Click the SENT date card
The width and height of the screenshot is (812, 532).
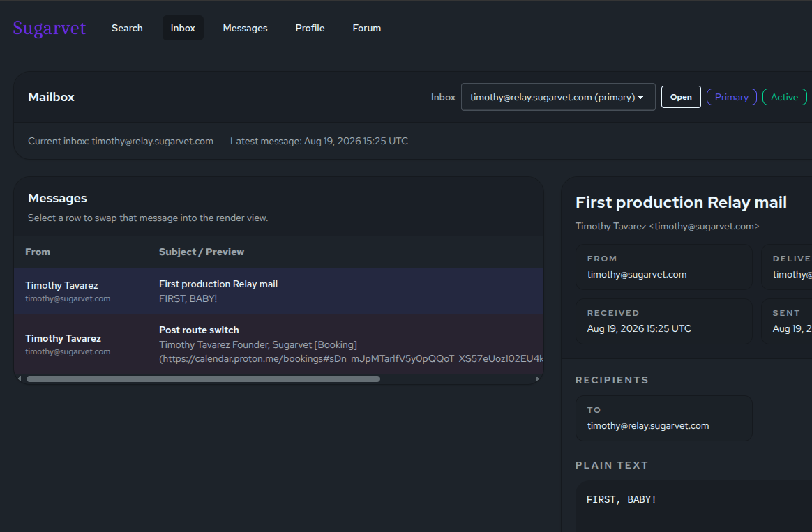[787, 321]
